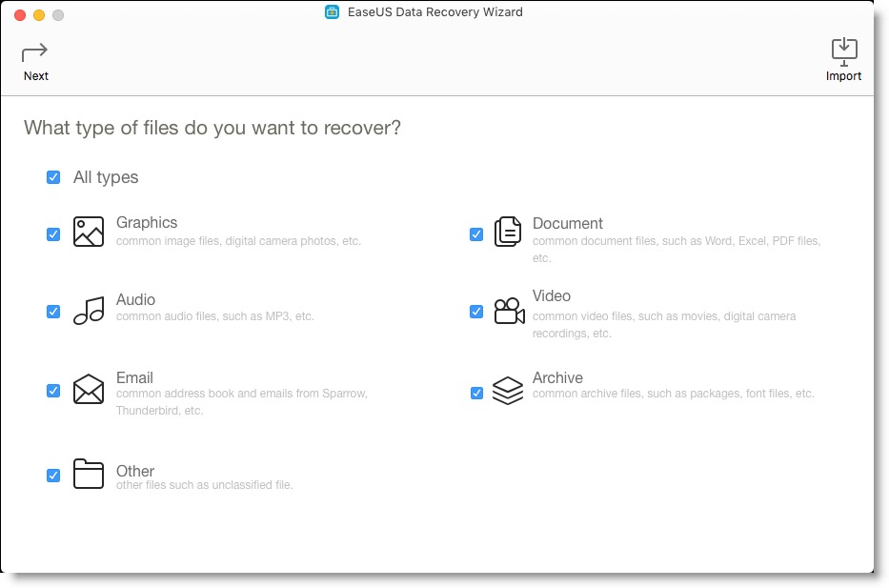
Task: Click 'common audio files, such as MP3' description
Action: tap(215, 316)
